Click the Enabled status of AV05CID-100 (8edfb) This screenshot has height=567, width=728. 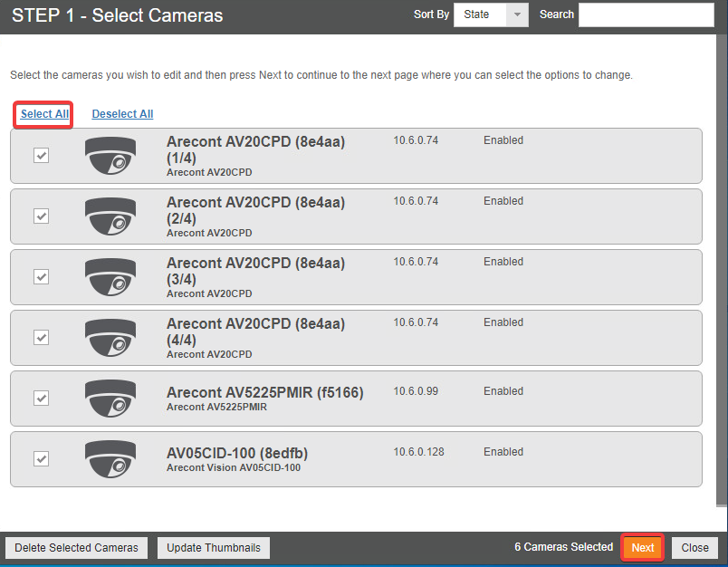[x=503, y=452]
